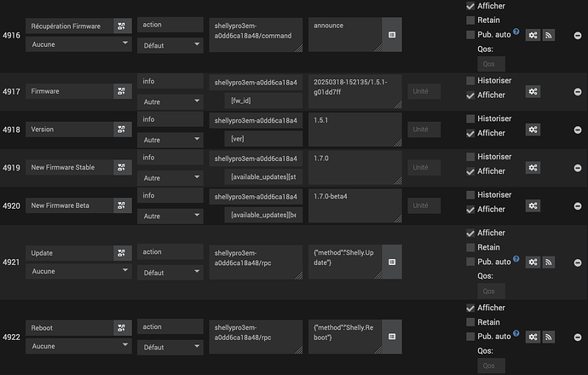
Task: Edit the [fw_id] JSON path field
Action: (x=263, y=101)
